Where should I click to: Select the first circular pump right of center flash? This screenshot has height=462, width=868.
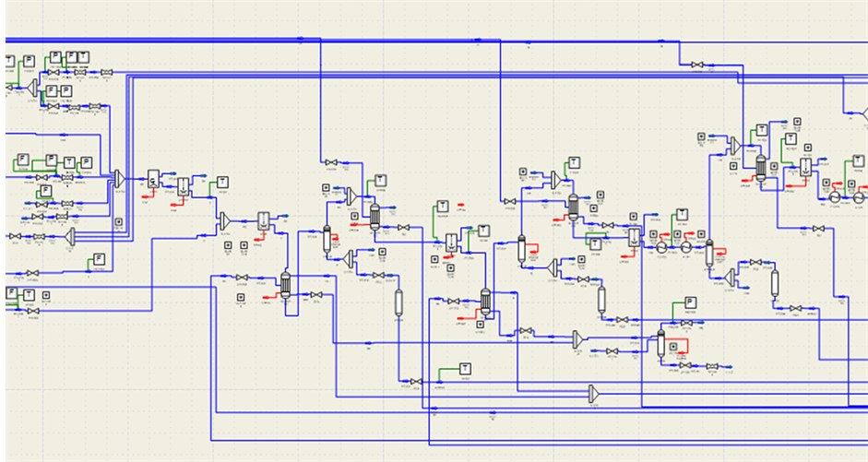[660, 247]
